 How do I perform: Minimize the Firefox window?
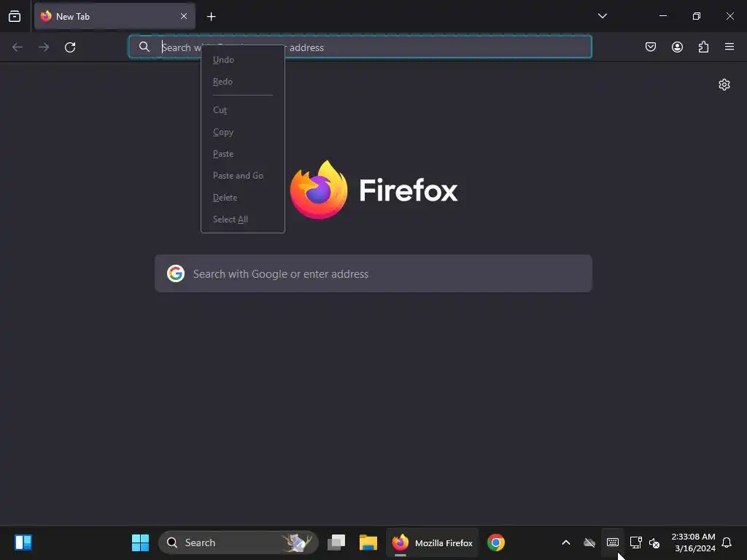[662, 16]
